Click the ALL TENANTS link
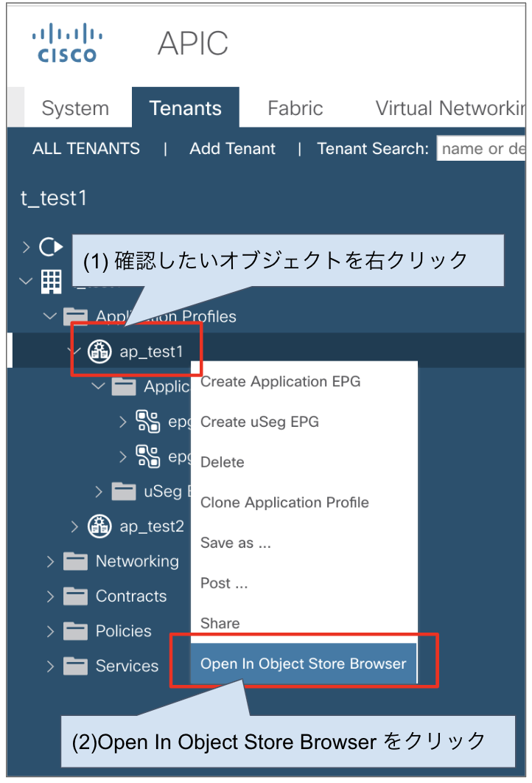Image resolution: width=532 pixels, height=783 pixels. (86, 148)
